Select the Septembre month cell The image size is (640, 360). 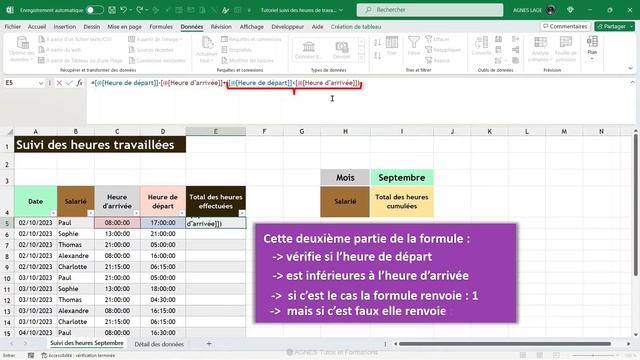[x=402, y=178]
